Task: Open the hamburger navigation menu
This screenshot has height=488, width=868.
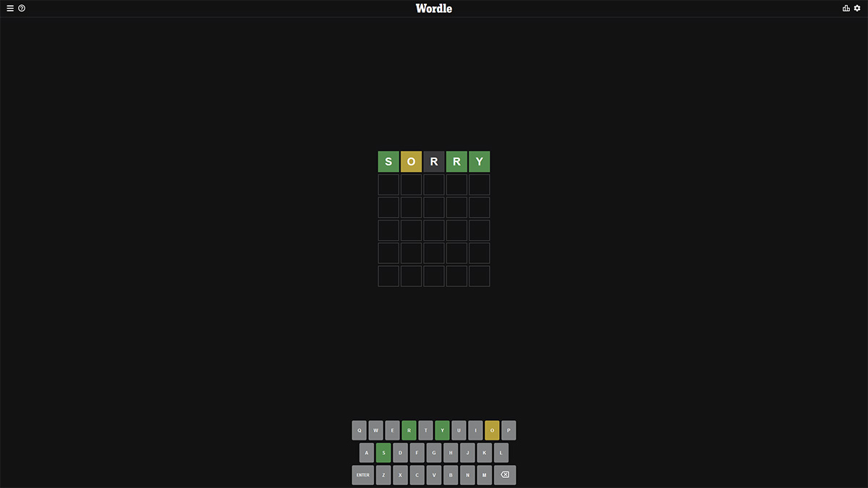Action: click(x=10, y=9)
